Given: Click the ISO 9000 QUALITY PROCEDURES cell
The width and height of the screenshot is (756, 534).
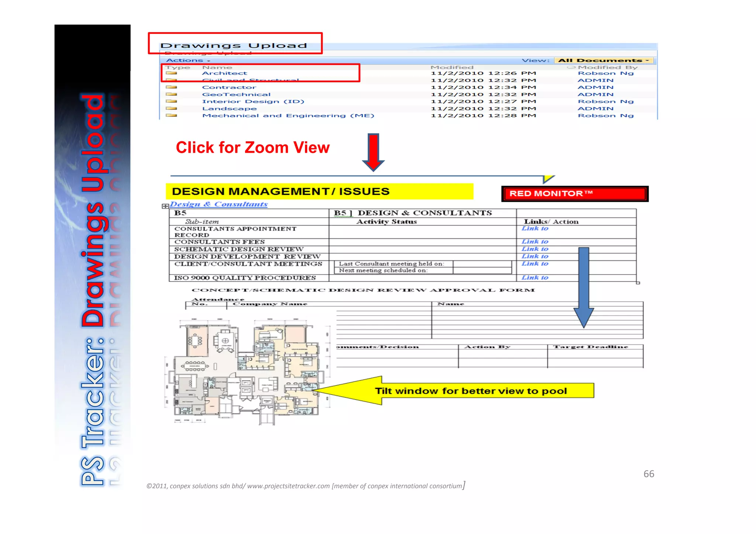Looking at the screenshot, I should (x=249, y=278).
